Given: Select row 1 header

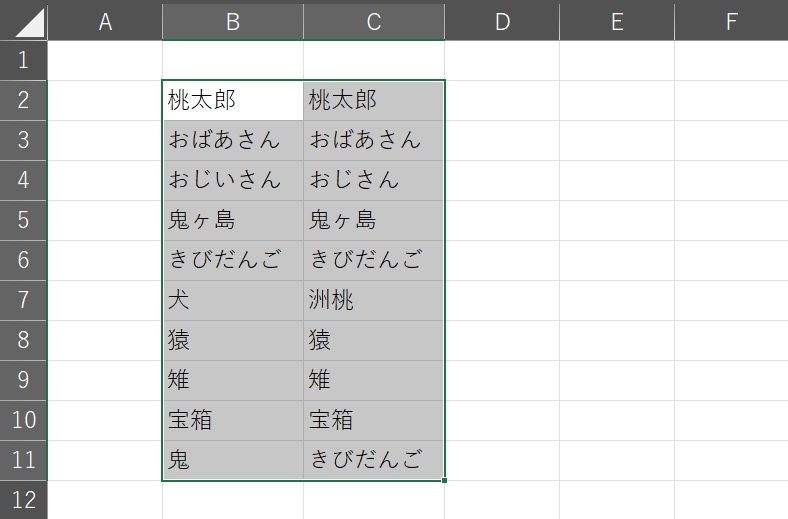Looking at the screenshot, I should 23,61.
